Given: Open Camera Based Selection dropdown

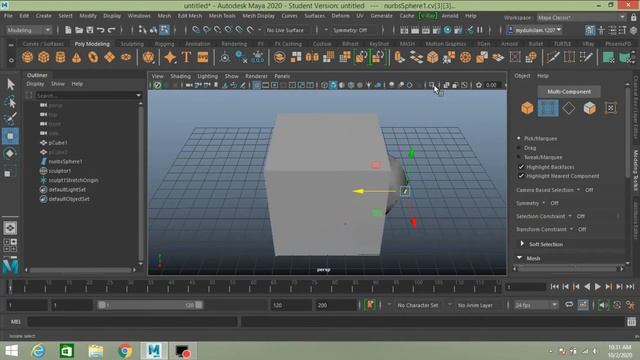Looking at the screenshot, I should tap(578, 190).
